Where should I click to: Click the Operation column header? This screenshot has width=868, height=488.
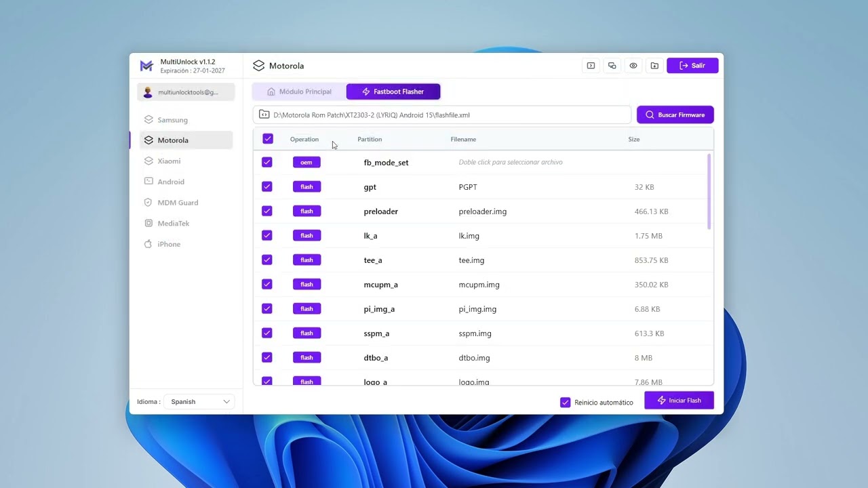click(x=304, y=140)
